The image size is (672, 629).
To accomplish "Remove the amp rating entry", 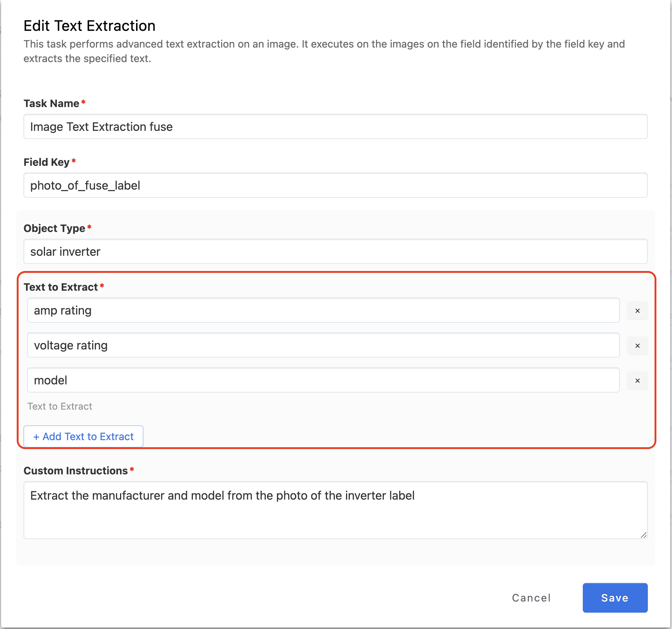I will pyautogui.click(x=637, y=311).
